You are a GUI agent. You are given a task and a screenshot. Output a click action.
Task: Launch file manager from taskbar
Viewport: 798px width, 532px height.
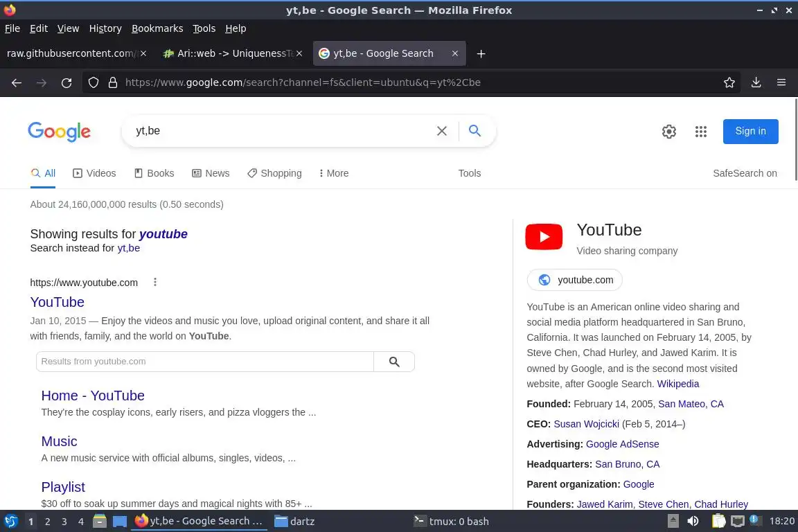[100, 521]
